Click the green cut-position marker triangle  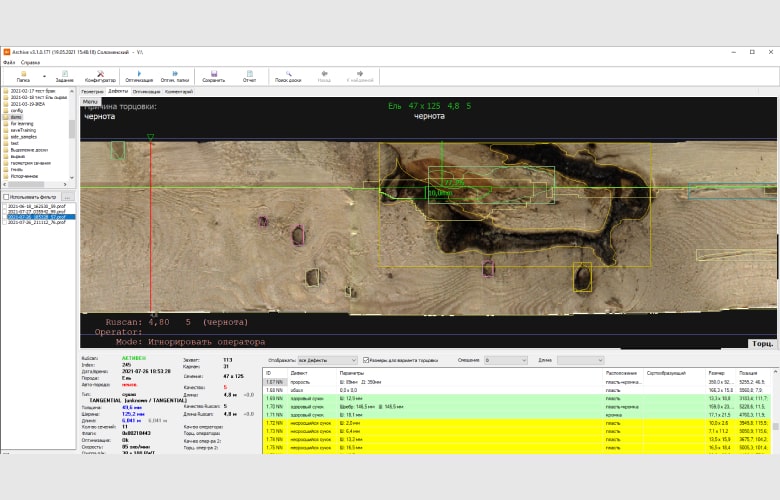pos(150,137)
